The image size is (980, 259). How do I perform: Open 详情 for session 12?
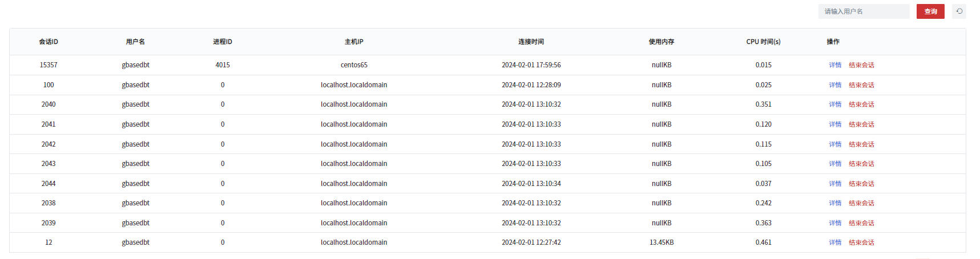click(835, 242)
